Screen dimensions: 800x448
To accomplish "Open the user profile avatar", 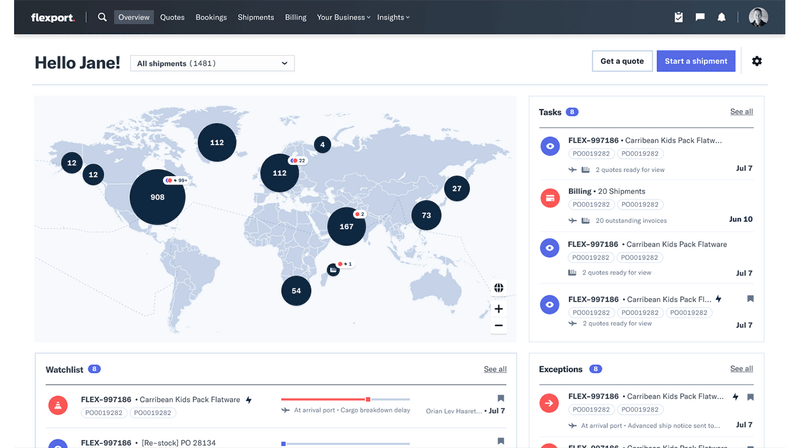I will pos(758,17).
